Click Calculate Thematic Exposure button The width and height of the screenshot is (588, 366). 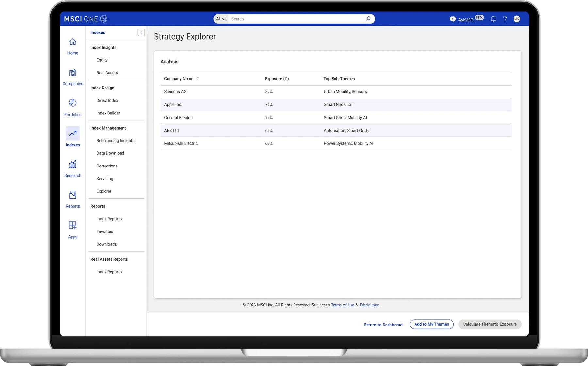click(490, 324)
